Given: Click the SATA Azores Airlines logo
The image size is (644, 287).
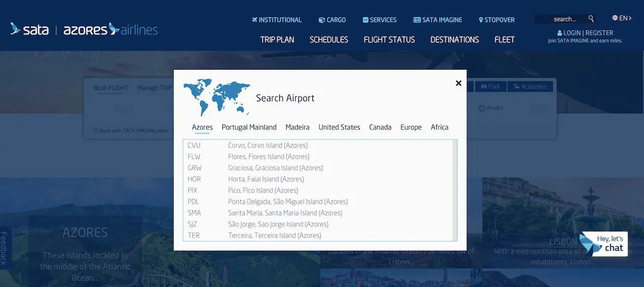Looking at the screenshot, I should (84, 29).
